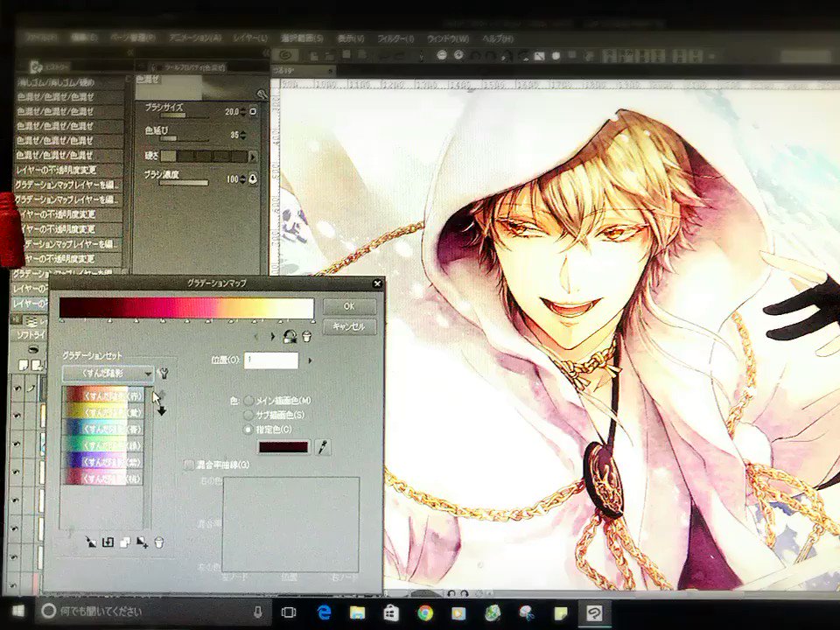840x630 pixels.
Task: Expand the 硬さ hardness options arrow
Action: pyautogui.click(x=253, y=157)
